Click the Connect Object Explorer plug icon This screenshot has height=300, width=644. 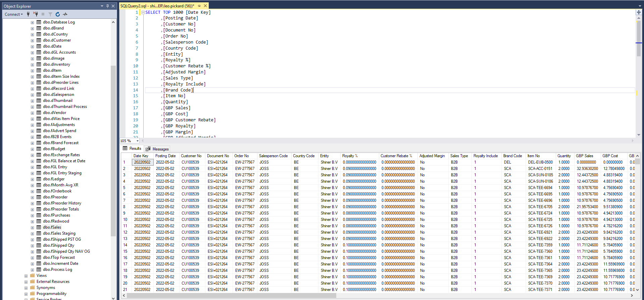(x=28, y=14)
